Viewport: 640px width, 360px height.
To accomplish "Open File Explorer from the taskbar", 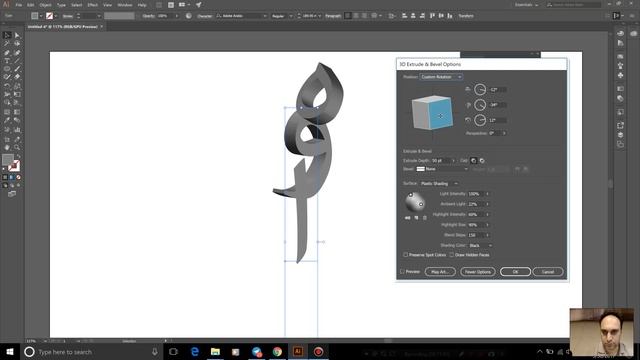I will coord(215,351).
